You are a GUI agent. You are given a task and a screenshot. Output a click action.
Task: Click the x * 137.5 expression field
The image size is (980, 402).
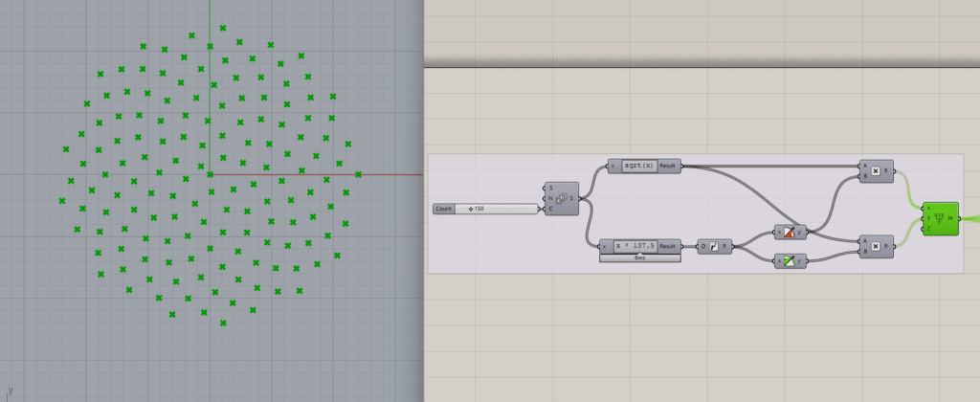[633, 246]
